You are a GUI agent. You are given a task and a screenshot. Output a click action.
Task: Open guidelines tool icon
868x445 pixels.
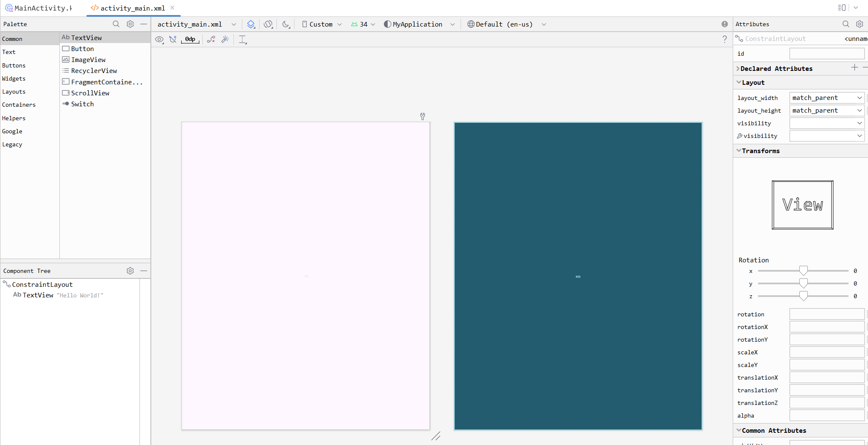coord(243,40)
